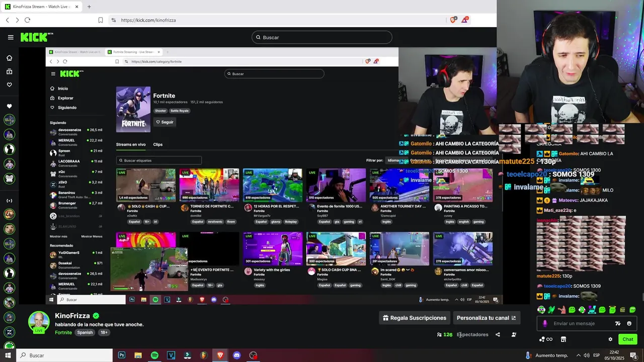Open volume control in system tray

pos(588,355)
